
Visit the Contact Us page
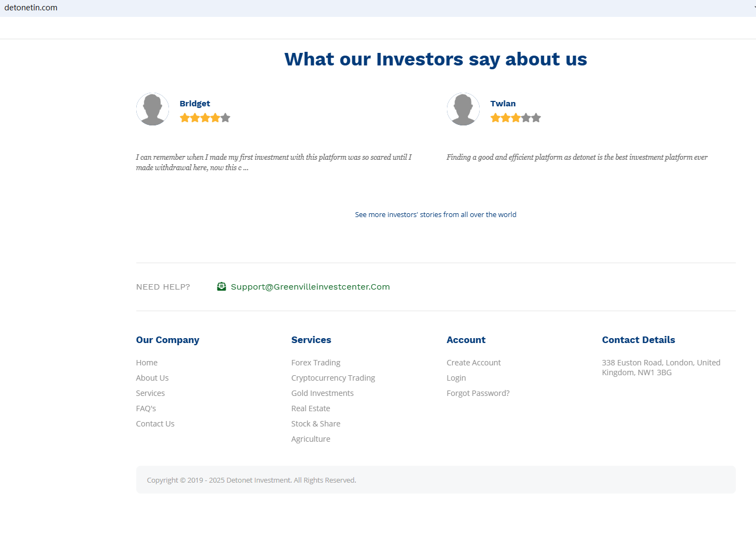point(155,424)
